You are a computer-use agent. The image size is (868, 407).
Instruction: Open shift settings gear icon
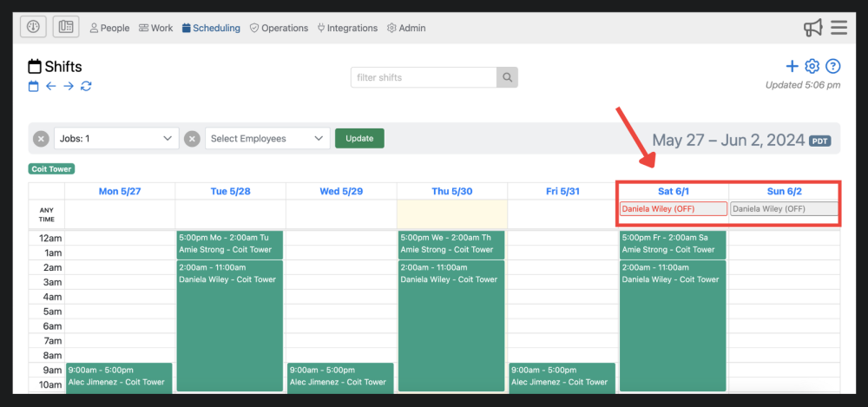pyautogui.click(x=812, y=66)
